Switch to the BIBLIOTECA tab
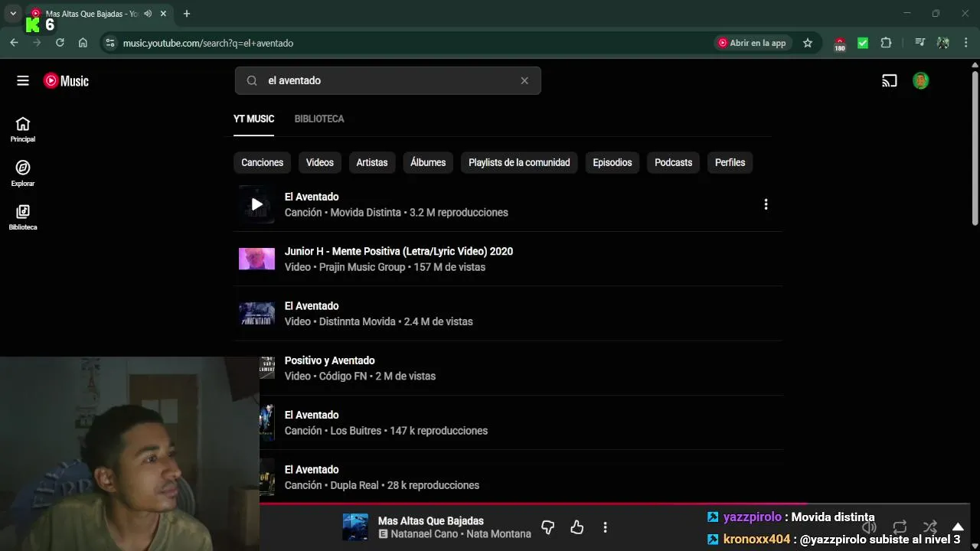Image resolution: width=980 pixels, height=551 pixels. coord(319,119)
